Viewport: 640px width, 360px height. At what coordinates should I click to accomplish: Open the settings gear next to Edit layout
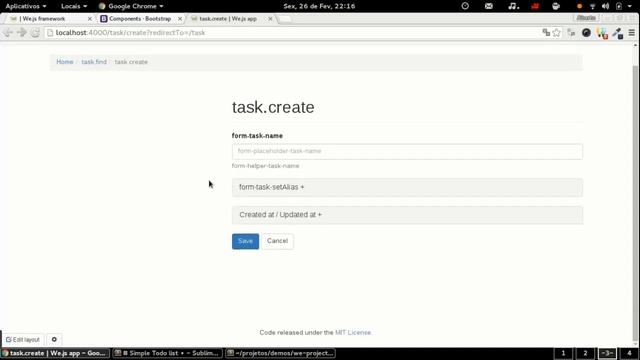[x=54, y=340]
